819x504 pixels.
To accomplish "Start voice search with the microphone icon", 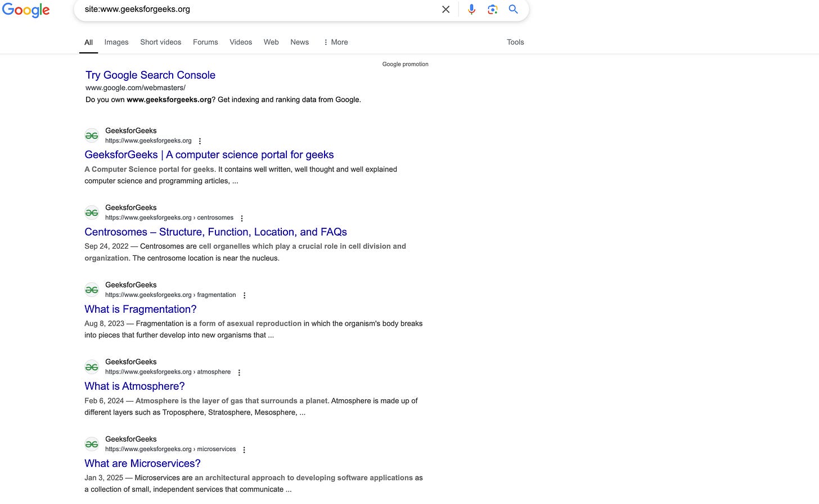I will click(471, 10).
